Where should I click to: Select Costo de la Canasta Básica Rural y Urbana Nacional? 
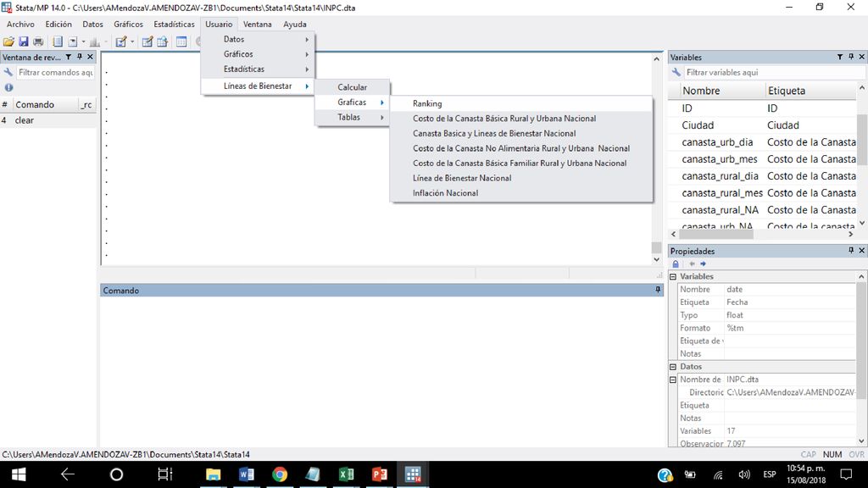point(521,119)
